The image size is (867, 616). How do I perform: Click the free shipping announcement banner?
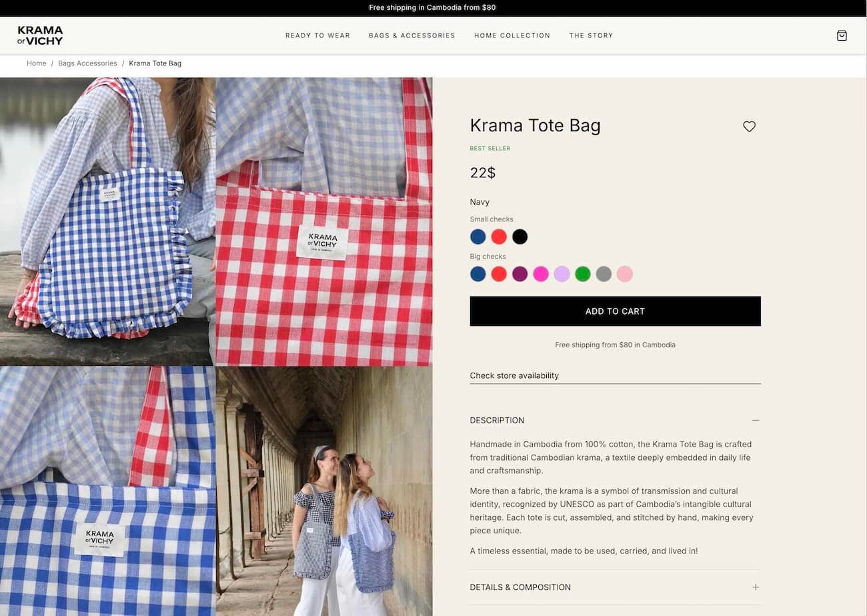click(x=432, y=8)
